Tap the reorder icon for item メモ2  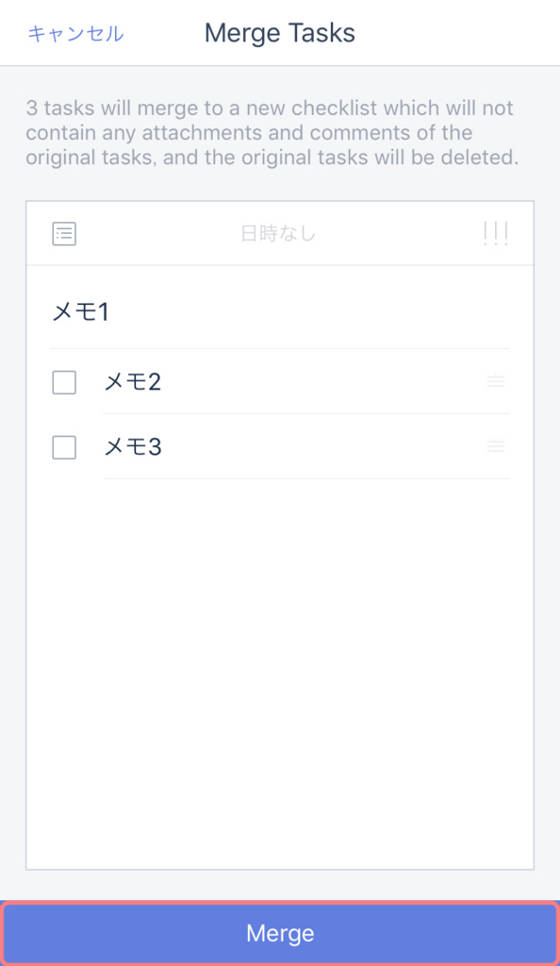496,382
